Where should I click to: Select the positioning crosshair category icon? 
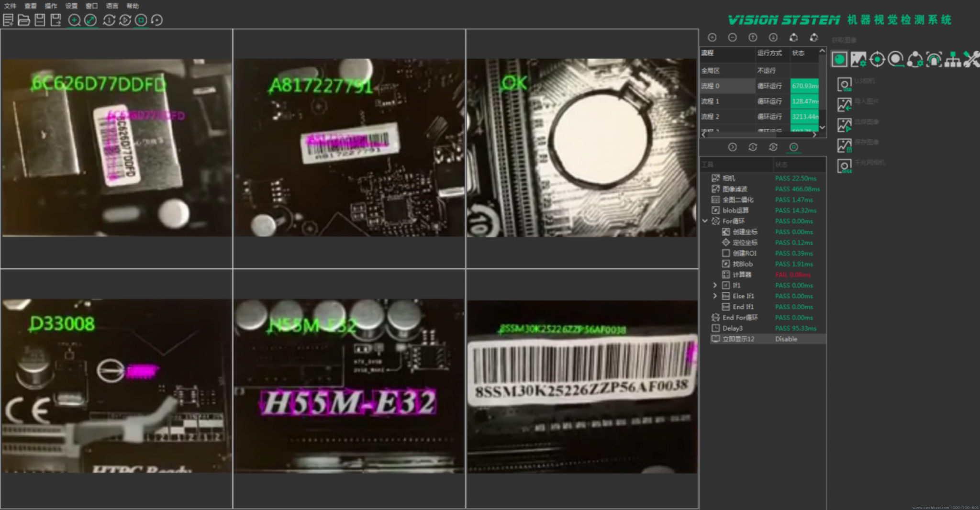(x=877, y=59)
